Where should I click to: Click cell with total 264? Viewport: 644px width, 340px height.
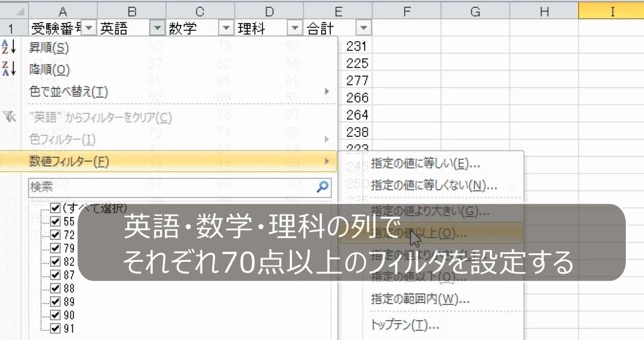pos(356,115)
